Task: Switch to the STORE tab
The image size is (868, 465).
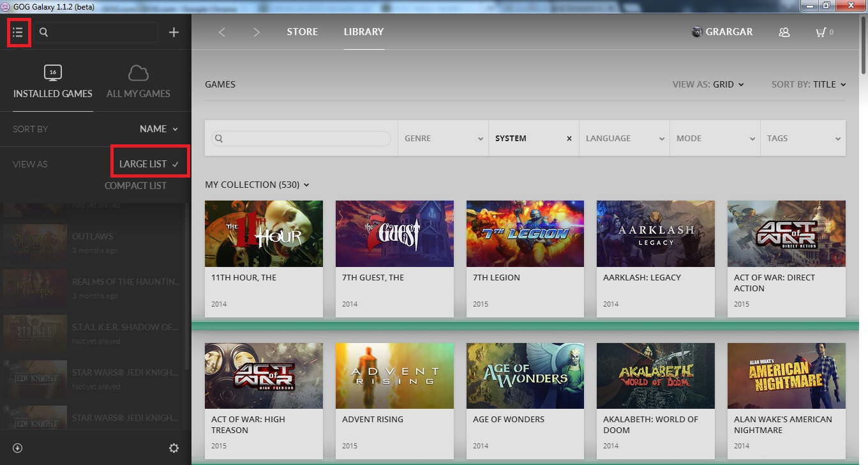Action: (303, 32)
